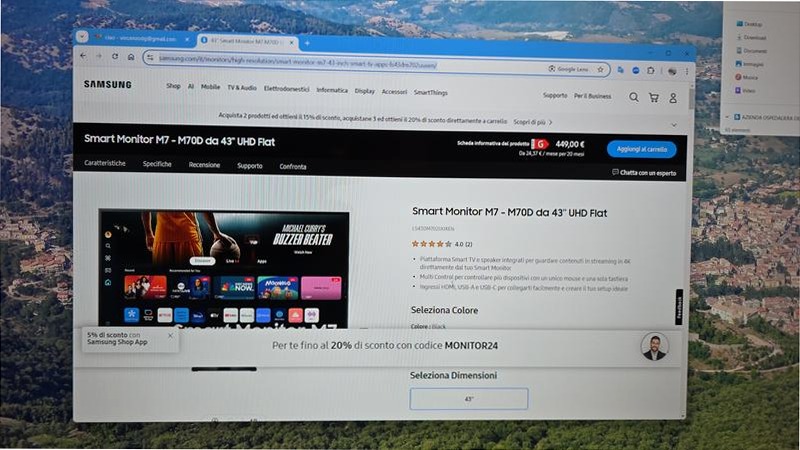Dismiss the 5% di sconto popup
This screenshot has height=450, width=800.
(170, 336)
